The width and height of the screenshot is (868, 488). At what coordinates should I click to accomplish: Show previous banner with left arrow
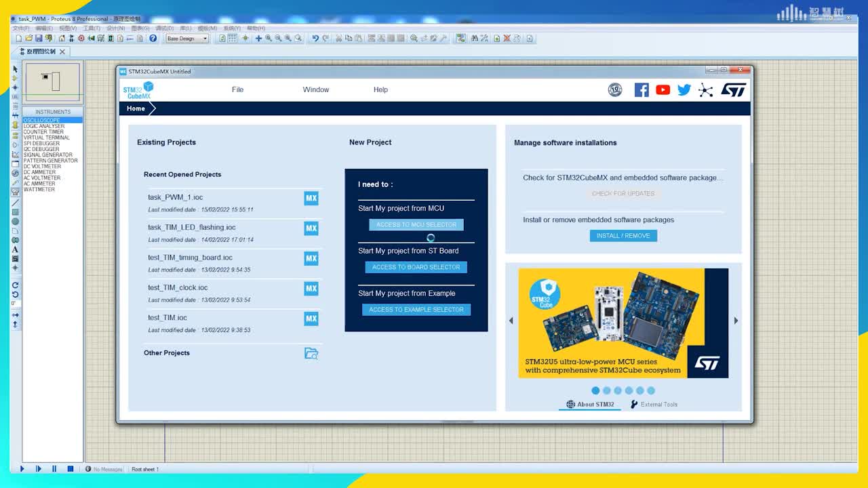[511, 321]
